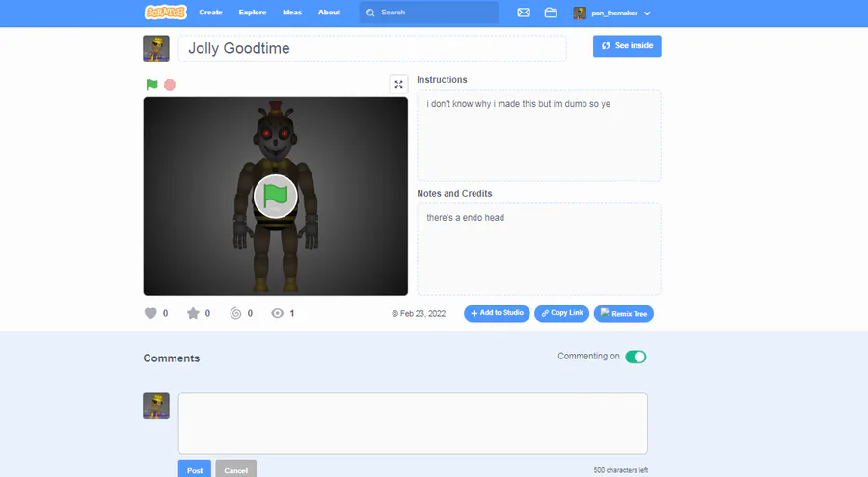The height and width of the screenshot is (477, 868).
Task: Open the Messages envelope icon
Action: click(524, 13)
